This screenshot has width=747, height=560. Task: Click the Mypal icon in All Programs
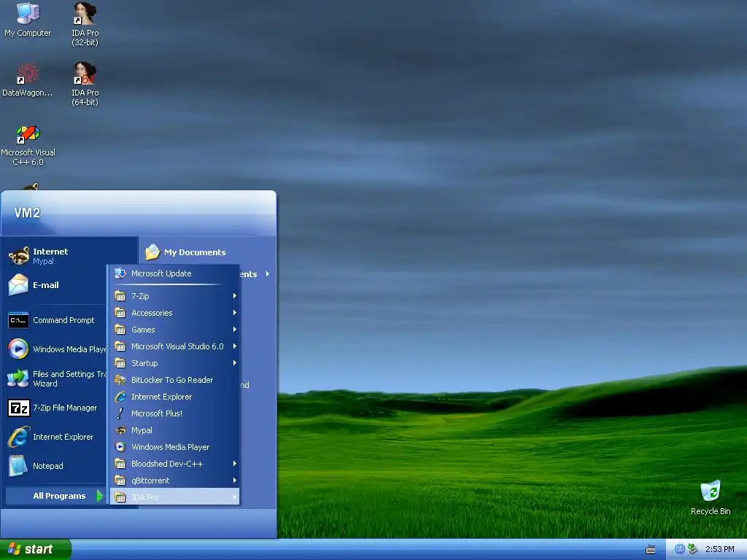[x=120, y=430]
